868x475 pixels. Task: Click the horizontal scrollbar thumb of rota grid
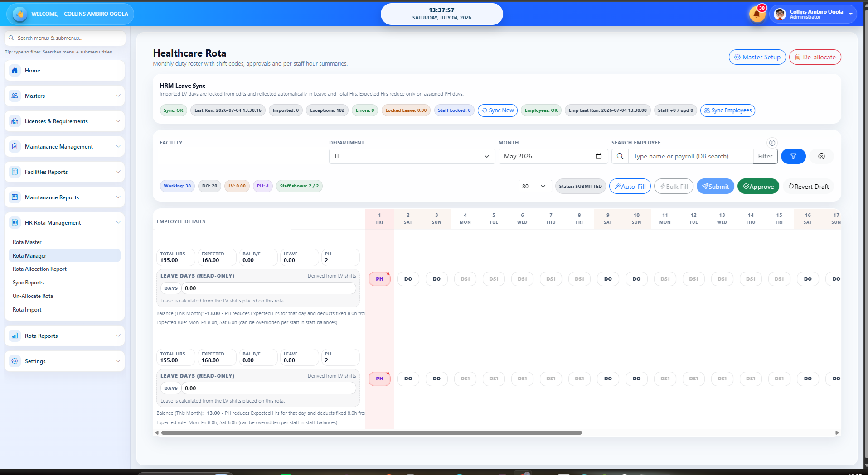pos(371,432)
